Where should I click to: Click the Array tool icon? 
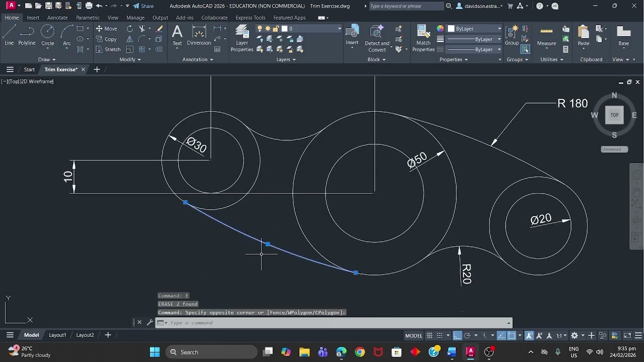(142, 49)
